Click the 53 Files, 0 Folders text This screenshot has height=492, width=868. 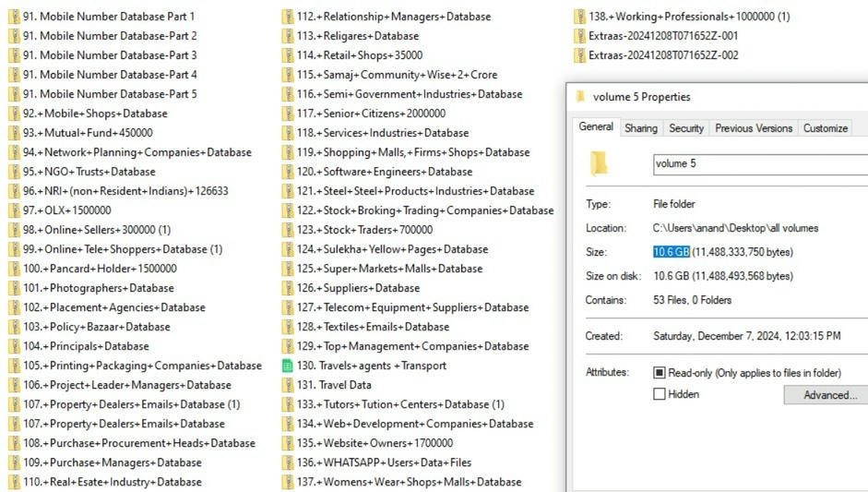pyautogui.click(x=692, y=300)
